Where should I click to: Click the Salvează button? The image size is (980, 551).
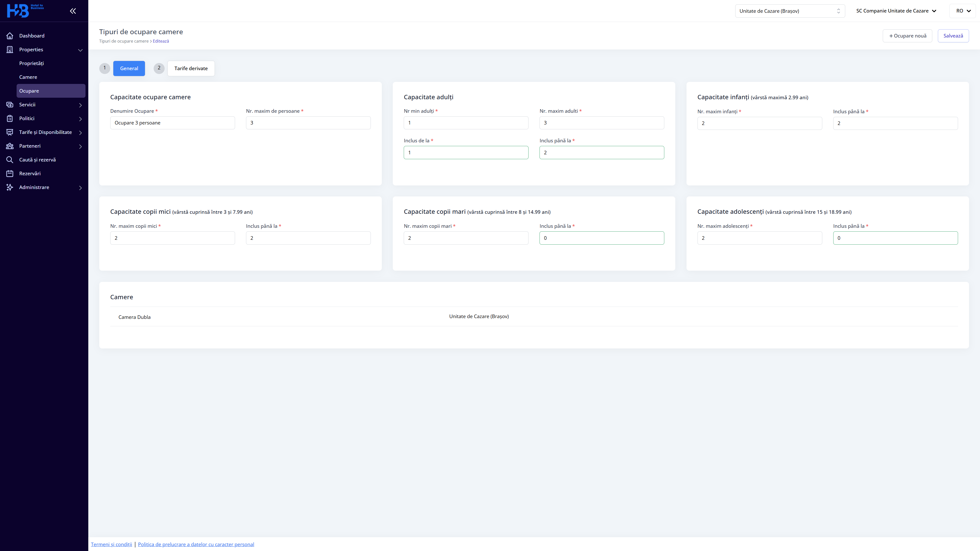(953, 36)
